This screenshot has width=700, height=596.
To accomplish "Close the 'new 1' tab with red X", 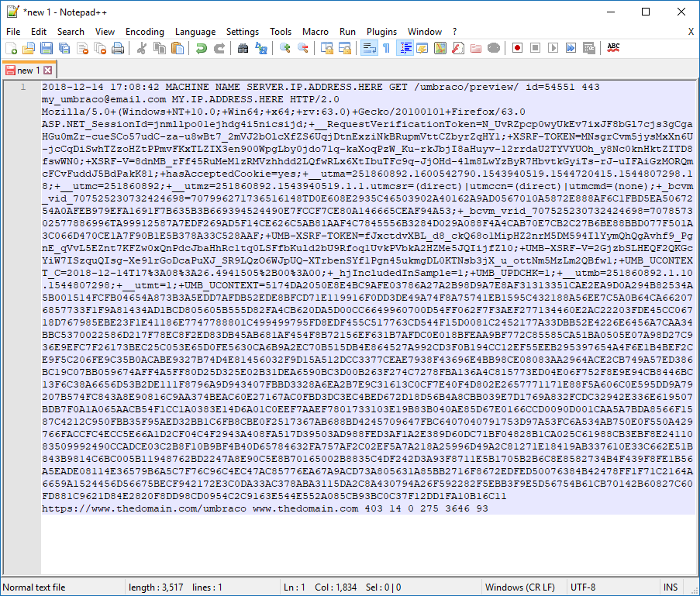I will [48, 70].
